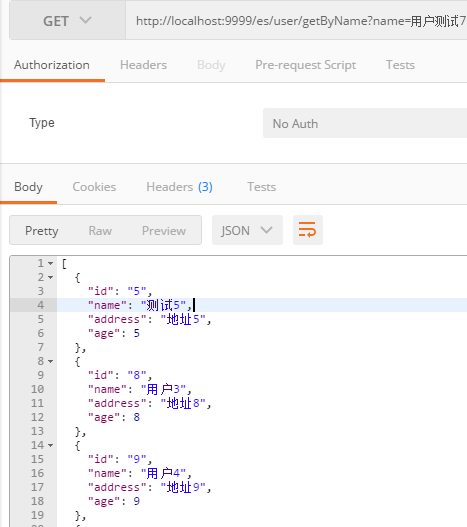This screenshot has height=527, width=467.
Task: Open the No Auth type dropdown
Action: click(x=365, y=123)
